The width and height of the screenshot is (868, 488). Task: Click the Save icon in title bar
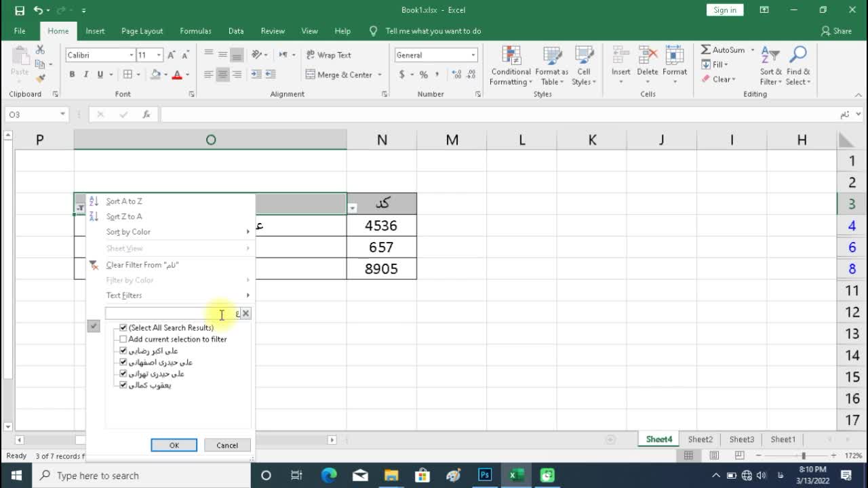click(x=20, y=10)
